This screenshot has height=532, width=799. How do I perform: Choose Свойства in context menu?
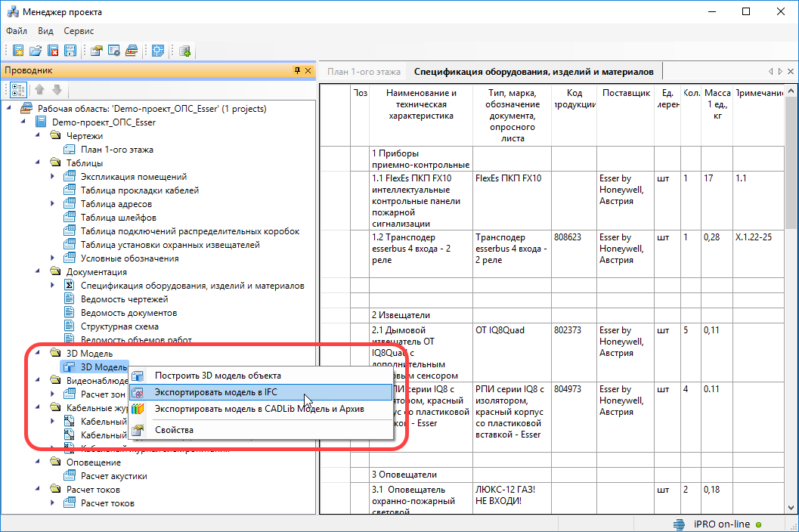pos(260,430)
